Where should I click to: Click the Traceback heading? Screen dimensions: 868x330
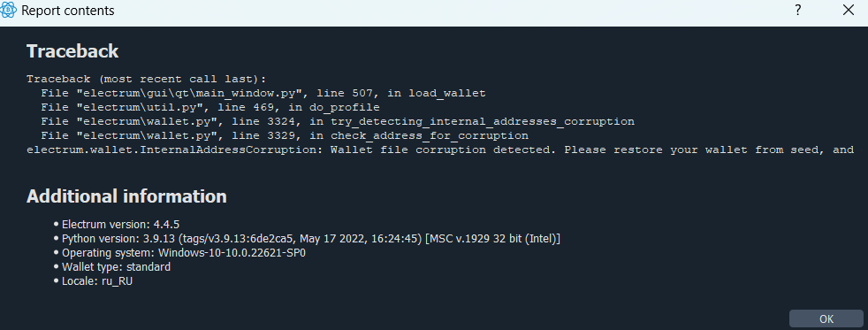[72, 51]
